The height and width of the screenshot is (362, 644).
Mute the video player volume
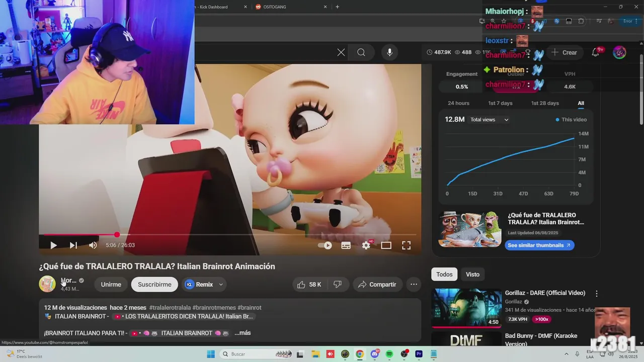click(93, 245)
